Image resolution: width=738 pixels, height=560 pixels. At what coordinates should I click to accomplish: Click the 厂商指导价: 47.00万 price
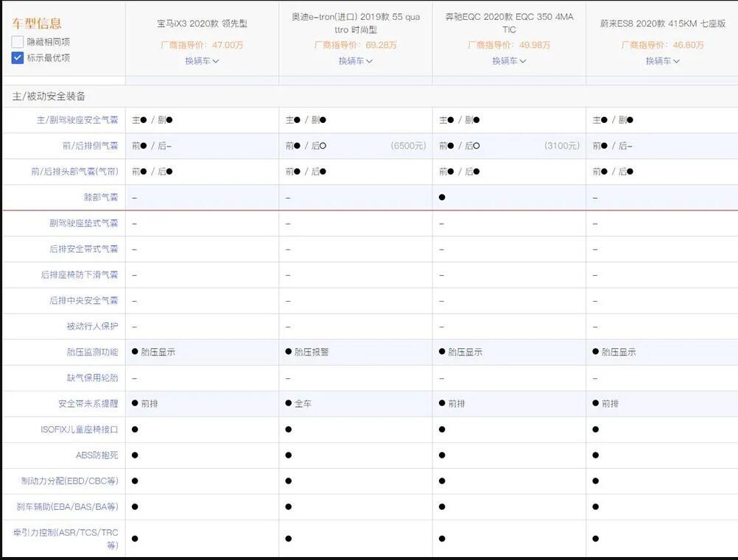coord(202,45)
